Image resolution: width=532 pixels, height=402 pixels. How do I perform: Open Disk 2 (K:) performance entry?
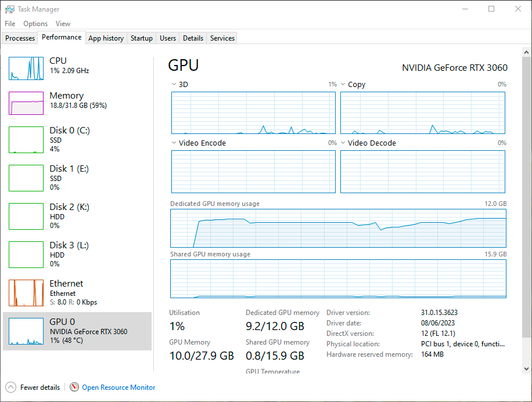point(77,216)
